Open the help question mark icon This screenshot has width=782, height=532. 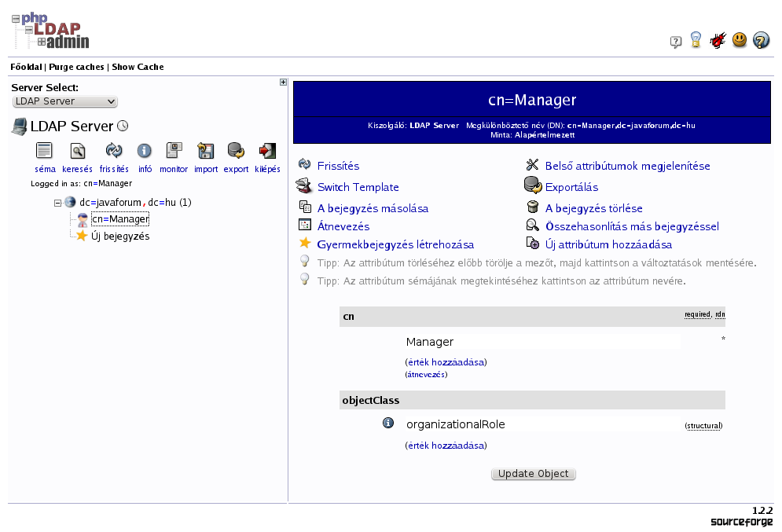point(761,40)
